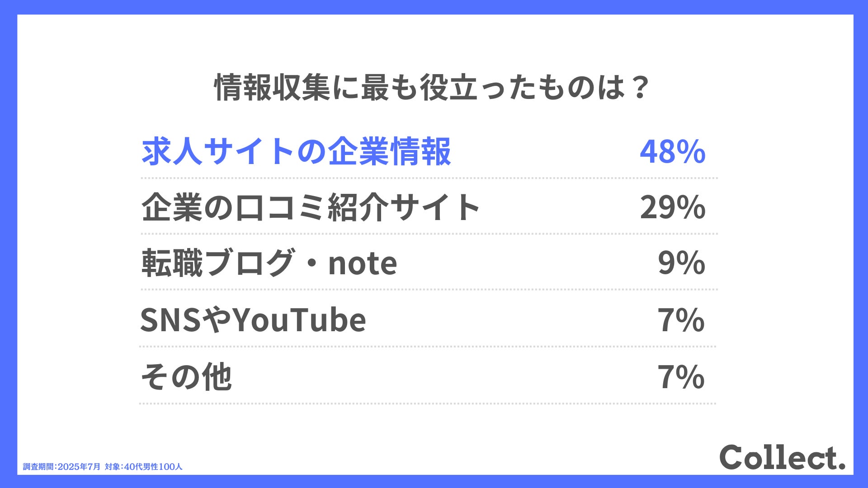Click the question mark ending the title
The height and width of the screenshot is (488, 868).
click(x=641, y=88)
